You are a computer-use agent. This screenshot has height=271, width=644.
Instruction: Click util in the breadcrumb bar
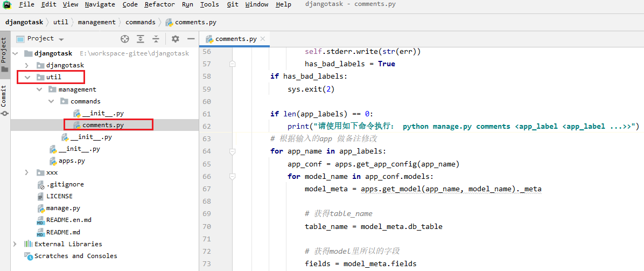60,22
